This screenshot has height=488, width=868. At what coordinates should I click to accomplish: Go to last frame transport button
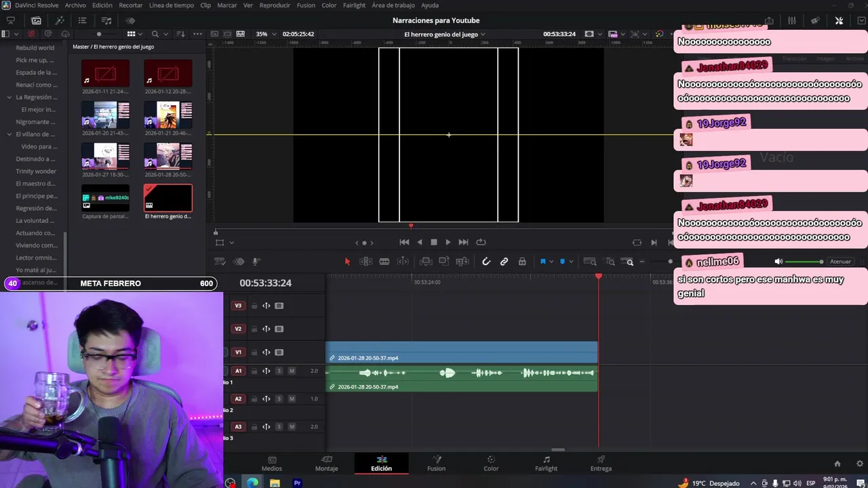(x=463, y=242)
